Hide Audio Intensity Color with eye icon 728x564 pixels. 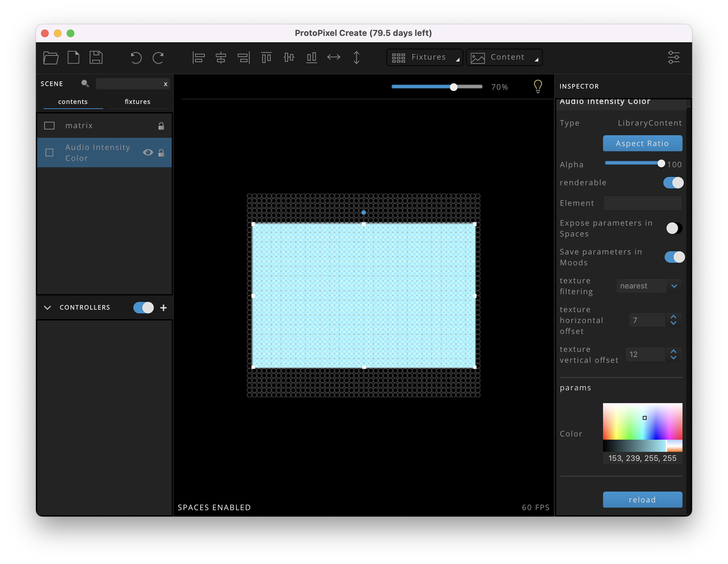coord(148,152)
